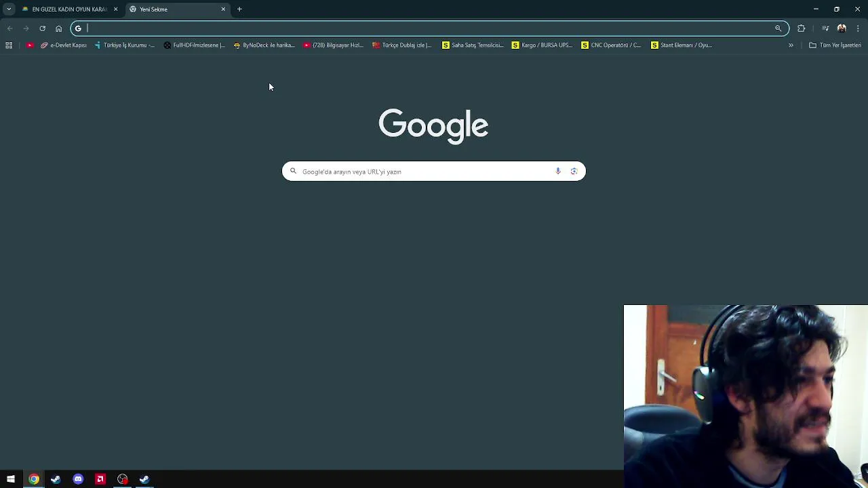The height and width of the screenshot is (488, 868).
Task: Open the e-Devlet Kapısı bookmark
Action: [x=64, y=45]
